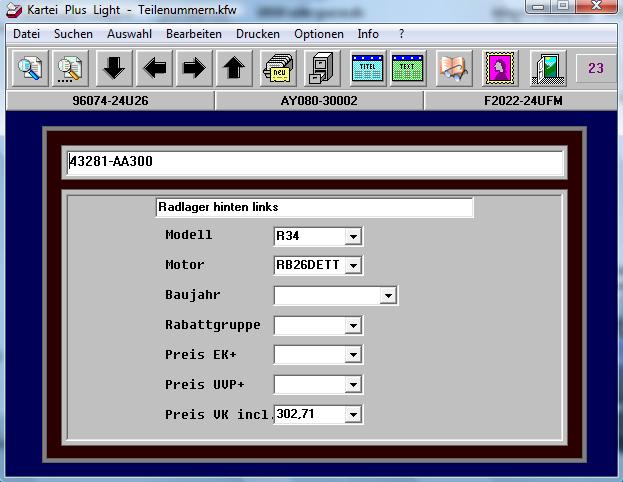The image size is (623, 482).
Task: Click the exit door icon
Action: 548,69
